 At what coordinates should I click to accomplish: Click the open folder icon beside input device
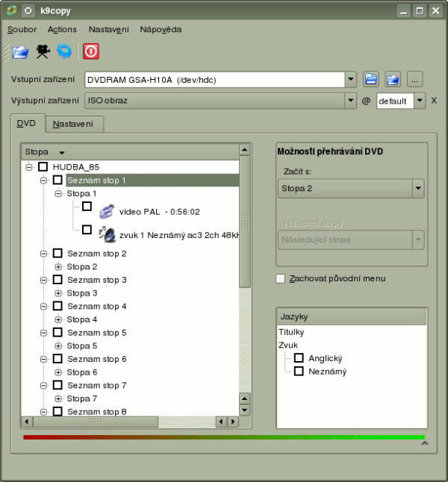371,78
